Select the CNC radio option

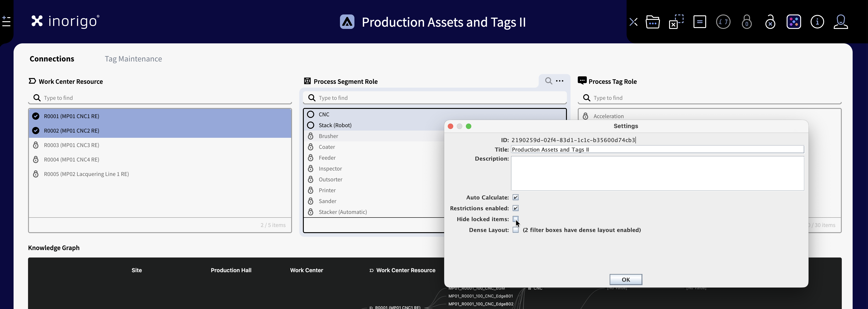coord(311,115)
